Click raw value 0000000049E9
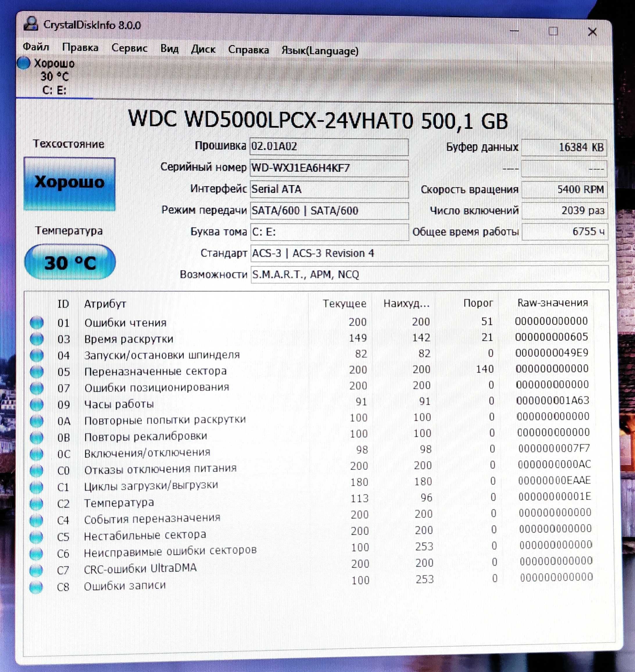This screenshot has width=635, height=672. click(552, 353)
